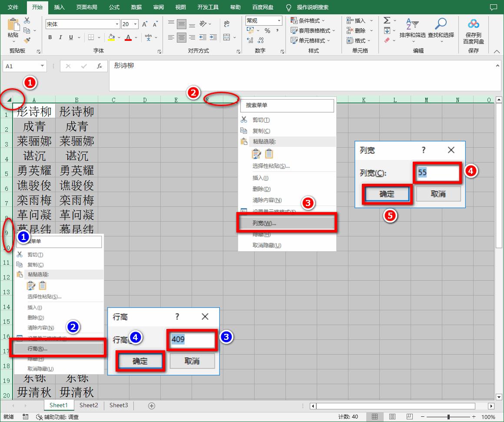Switch to the 公式 ribbon tab

pyautogui.click(x=114, y=7)
